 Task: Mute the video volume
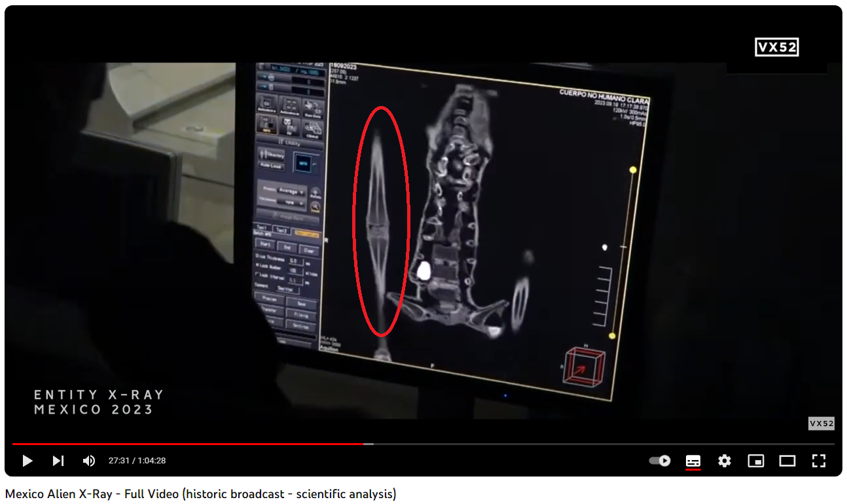89,461
